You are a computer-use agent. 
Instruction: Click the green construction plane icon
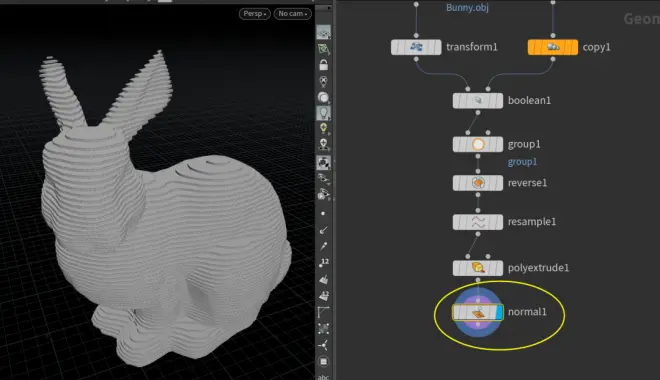323,49
